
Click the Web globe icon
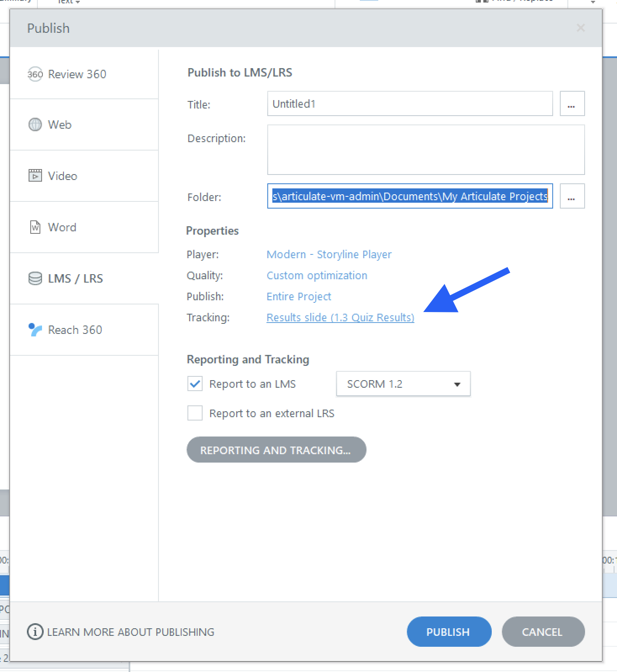pyautogui.click(x=35, y=124)
